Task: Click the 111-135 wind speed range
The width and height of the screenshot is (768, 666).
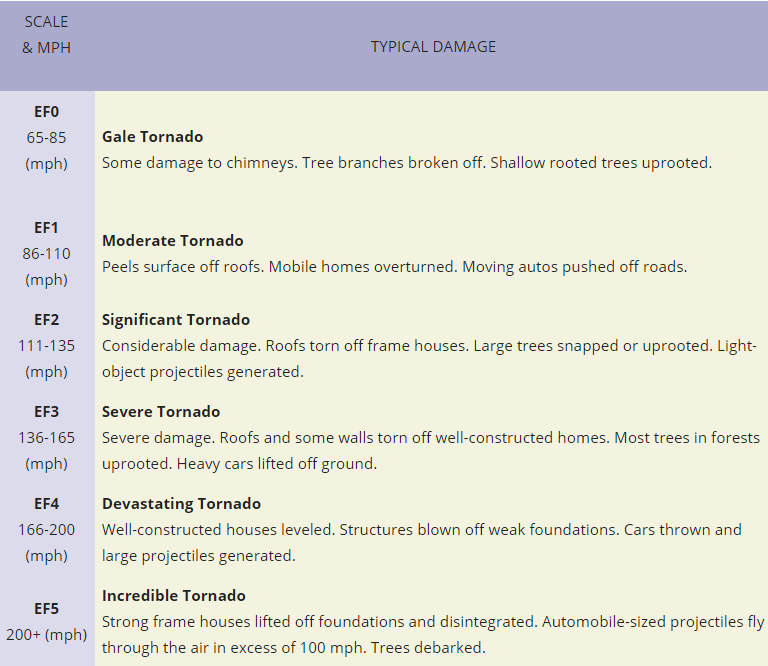Action: click(x=47, y=346)
